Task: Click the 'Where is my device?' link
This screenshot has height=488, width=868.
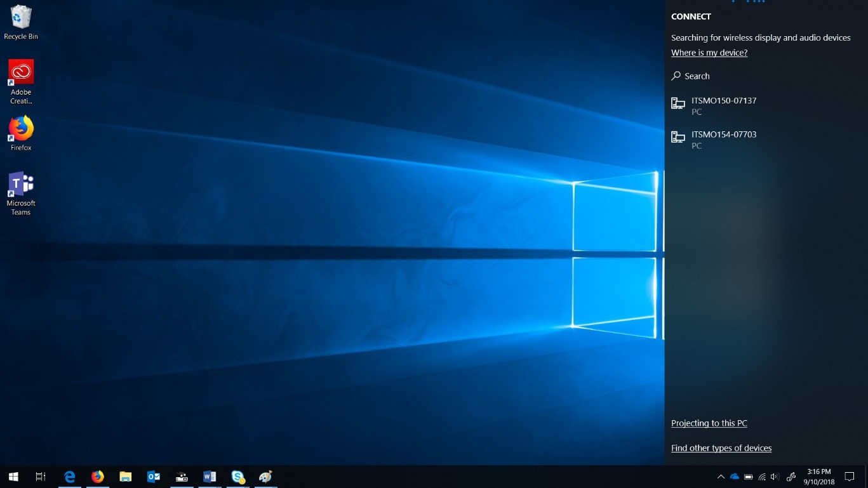Action: 709,53
